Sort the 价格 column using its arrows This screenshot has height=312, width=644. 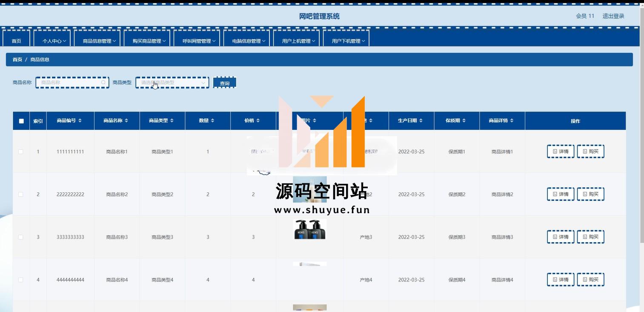click(x=258, y=121)
